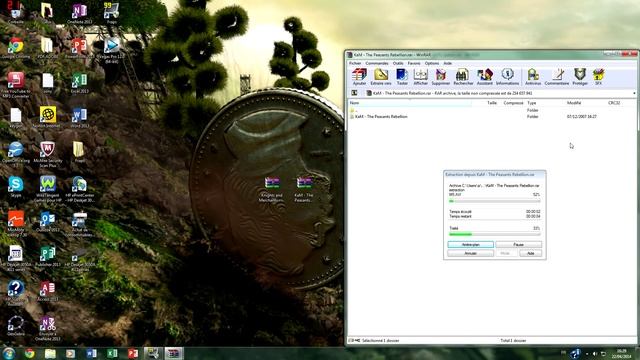Open the Fichier menu
This screenshot has height=360, width=640.
point(355,63)
